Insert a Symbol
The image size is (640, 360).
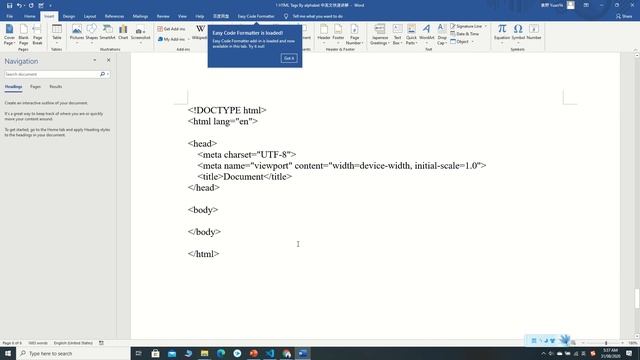point(518,33)
